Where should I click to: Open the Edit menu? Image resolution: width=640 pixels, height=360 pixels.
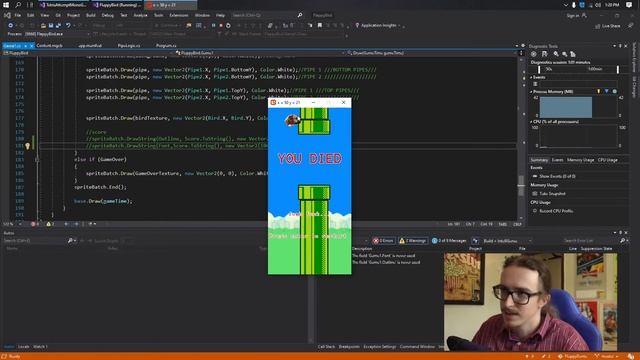(x=31, y=15)
